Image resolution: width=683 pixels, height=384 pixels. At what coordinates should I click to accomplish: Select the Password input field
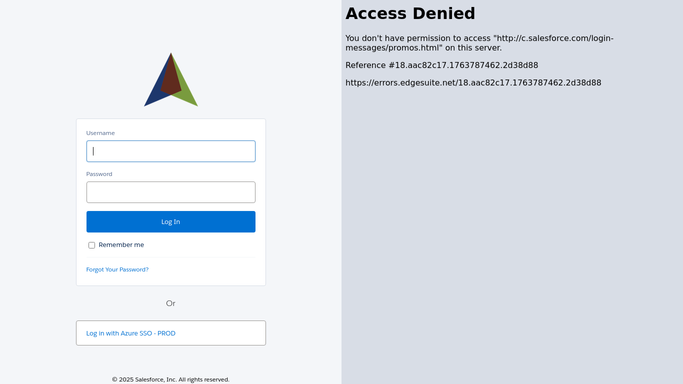click(x=171, y=192)
